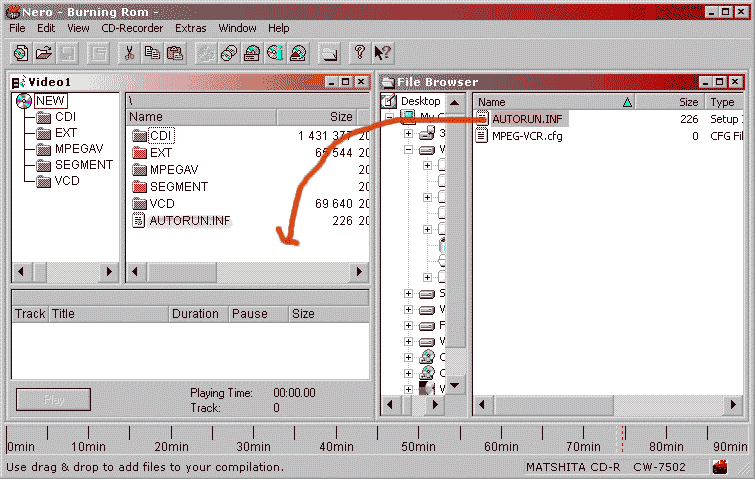Click the AUTORUN.INF file icon in Video1 list

tap(138, 220)
